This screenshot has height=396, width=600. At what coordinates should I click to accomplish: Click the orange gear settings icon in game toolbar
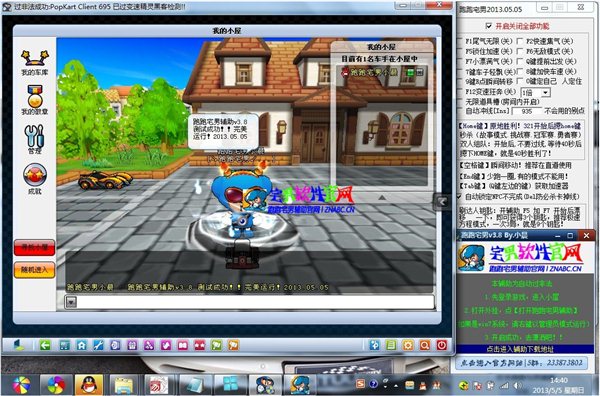(x=408, y=345)
